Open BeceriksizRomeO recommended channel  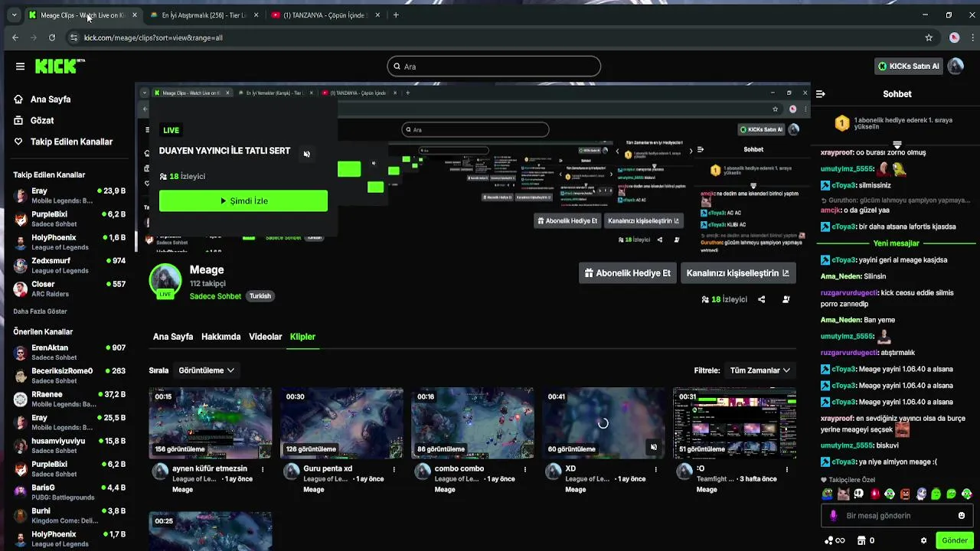click(x=69, y=376)
